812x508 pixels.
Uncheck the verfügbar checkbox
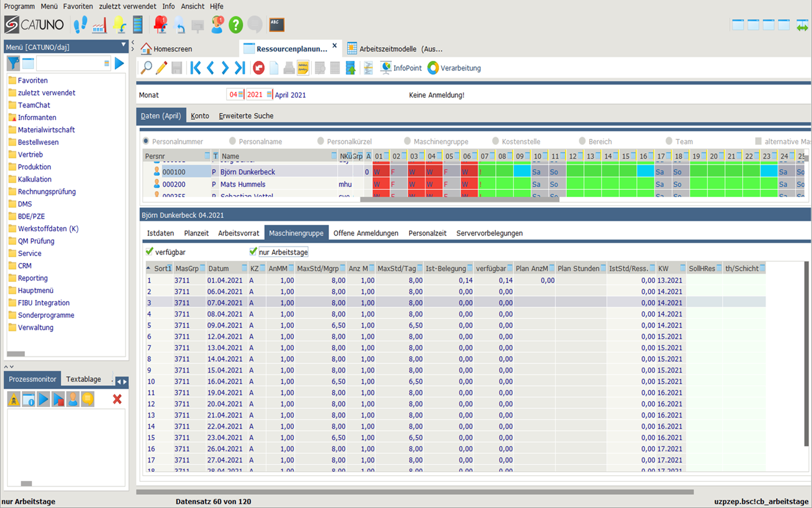tap(149, 252)
